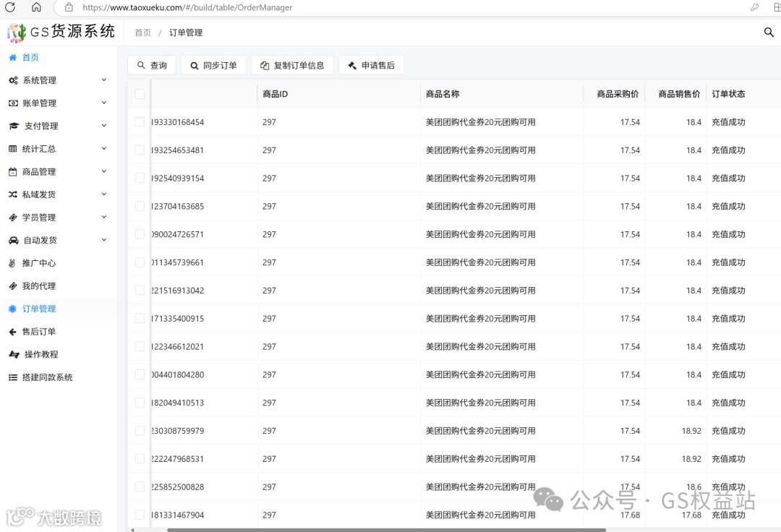The image size is (781, 532).
Task: Expand the 统计汇总 chevron
Action: 104,148
